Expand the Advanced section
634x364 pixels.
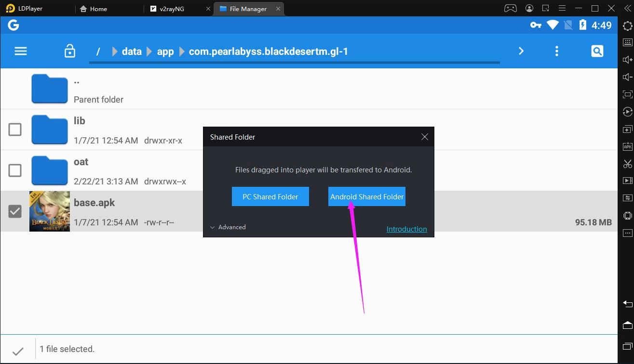click(228, 227)
